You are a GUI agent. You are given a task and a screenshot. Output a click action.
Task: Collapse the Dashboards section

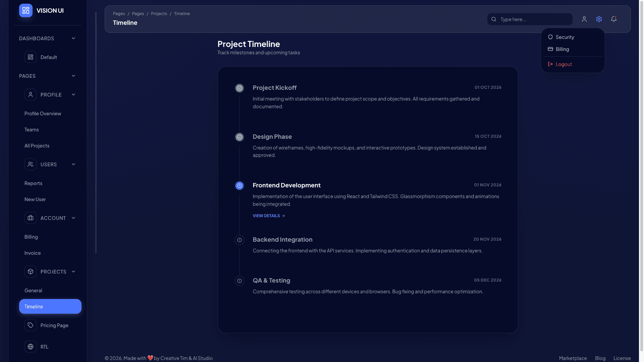73,38
